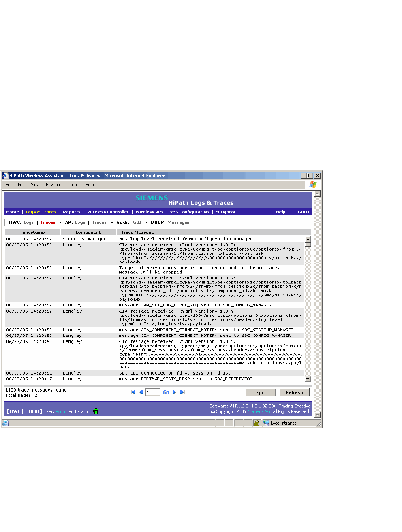Click the Trace Message column header

click(214, 232)
